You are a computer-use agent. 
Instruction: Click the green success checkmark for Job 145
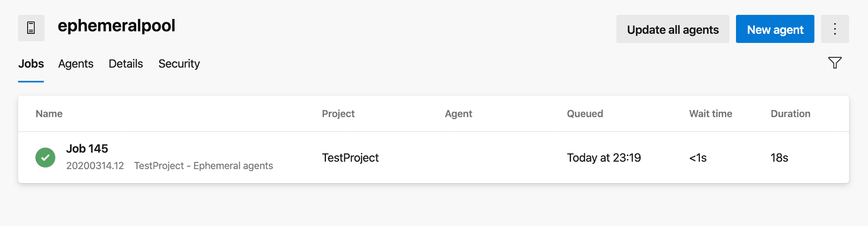pyautogui.click(x=45, y=158)
